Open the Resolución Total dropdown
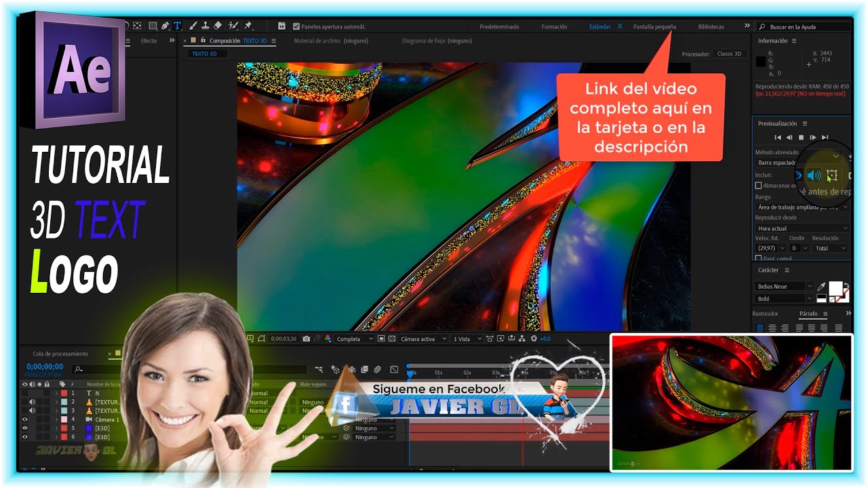 coord(831,248)
